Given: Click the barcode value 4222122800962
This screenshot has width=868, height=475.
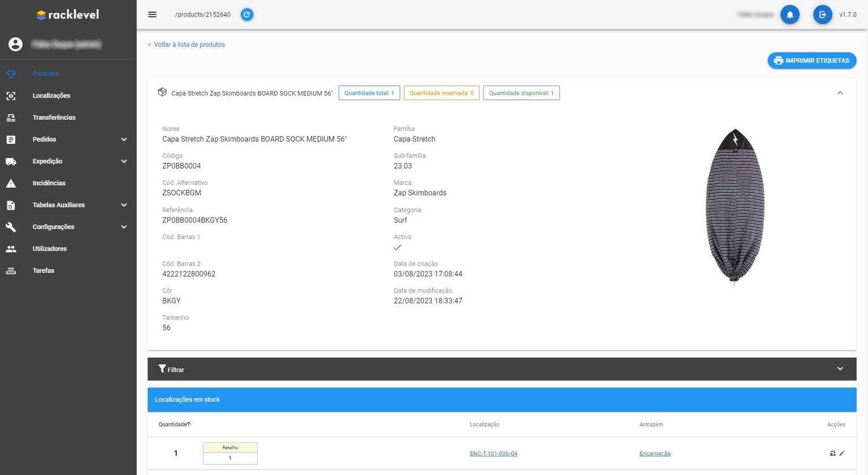Looking at the screenshot, I should [x=189, y=274].
